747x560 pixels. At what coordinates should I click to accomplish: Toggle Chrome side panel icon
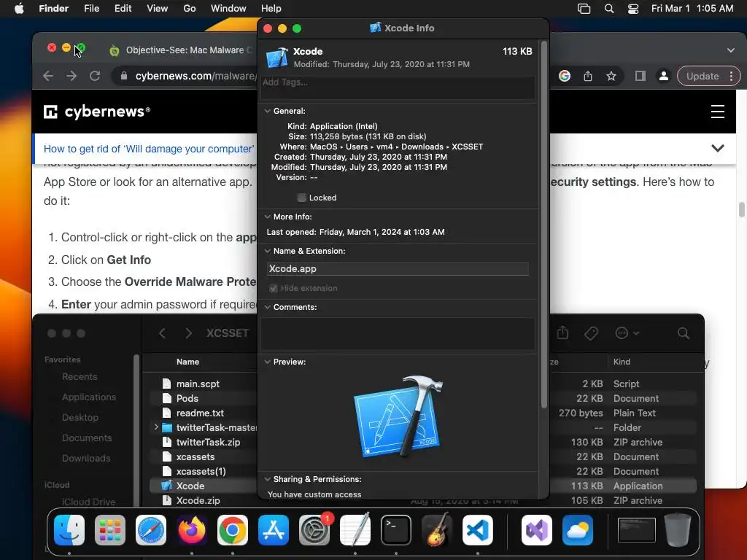pos(640,76)
